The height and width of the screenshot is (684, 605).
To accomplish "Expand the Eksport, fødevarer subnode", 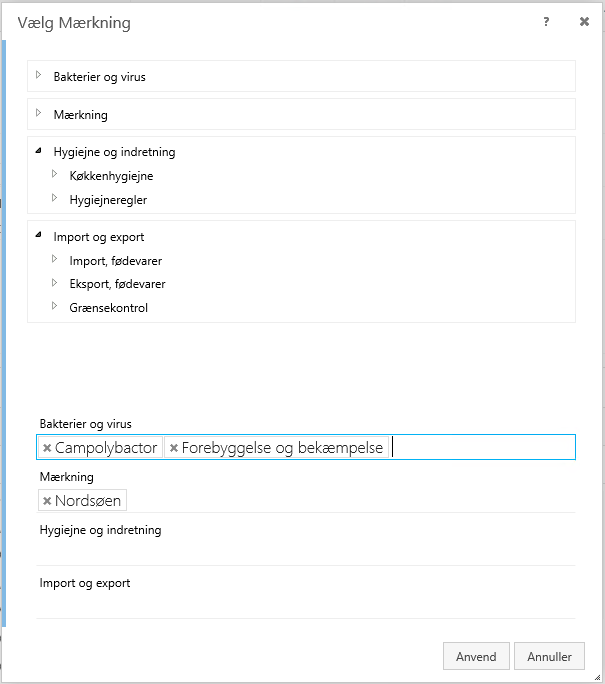I will coord(55,284).
